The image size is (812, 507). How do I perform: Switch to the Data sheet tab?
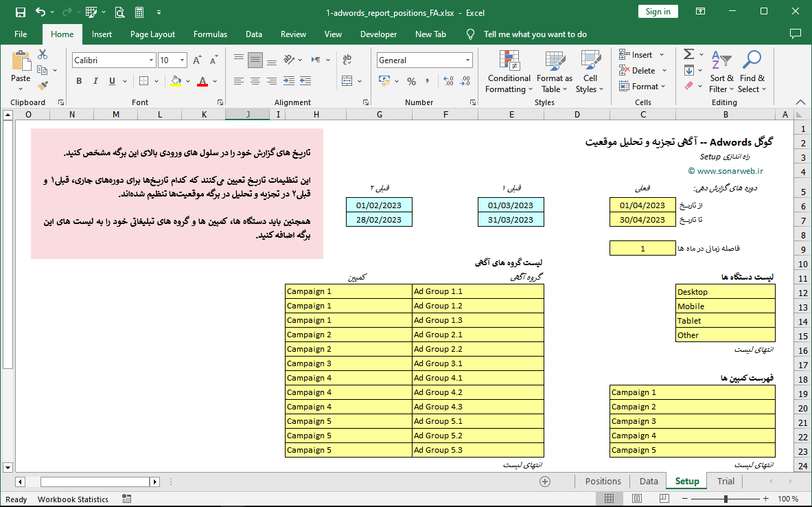tap(649, 481)
